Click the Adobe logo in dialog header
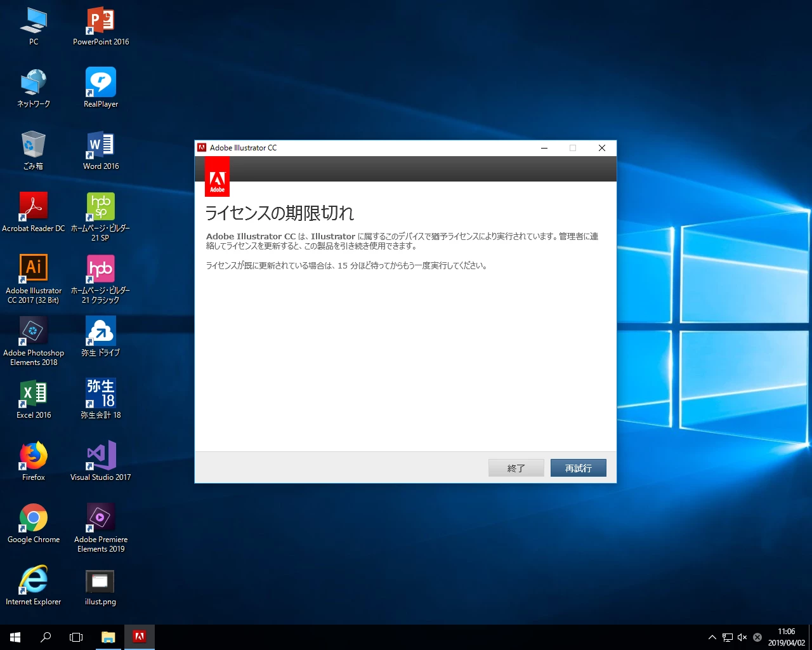The height and width of the screenshot is (650, 812). tap(217, 176)
